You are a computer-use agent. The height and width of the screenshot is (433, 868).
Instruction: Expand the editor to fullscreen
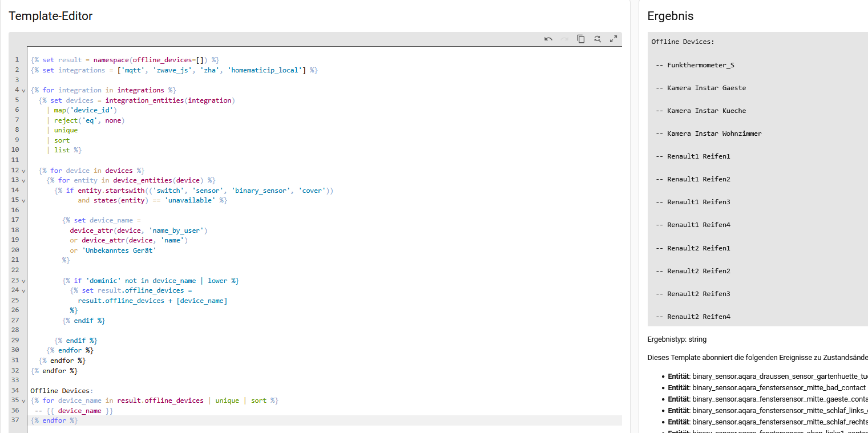pos(613,39)
